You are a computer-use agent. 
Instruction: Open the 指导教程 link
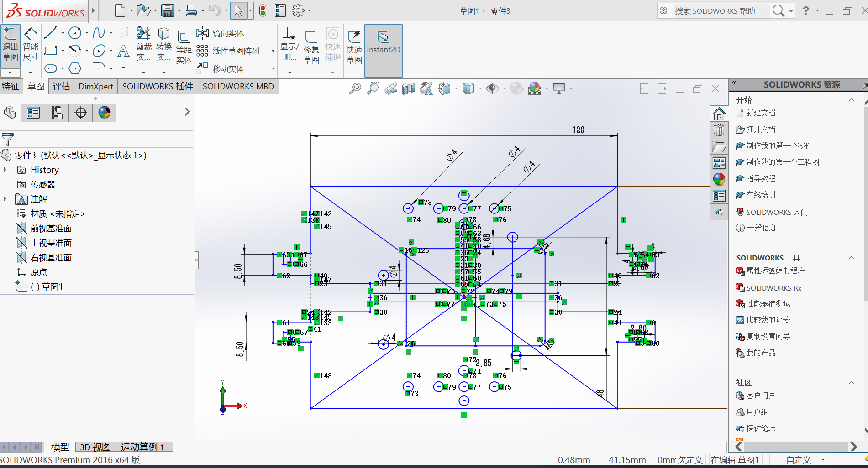pyautogui.click(x=761, y=178)
